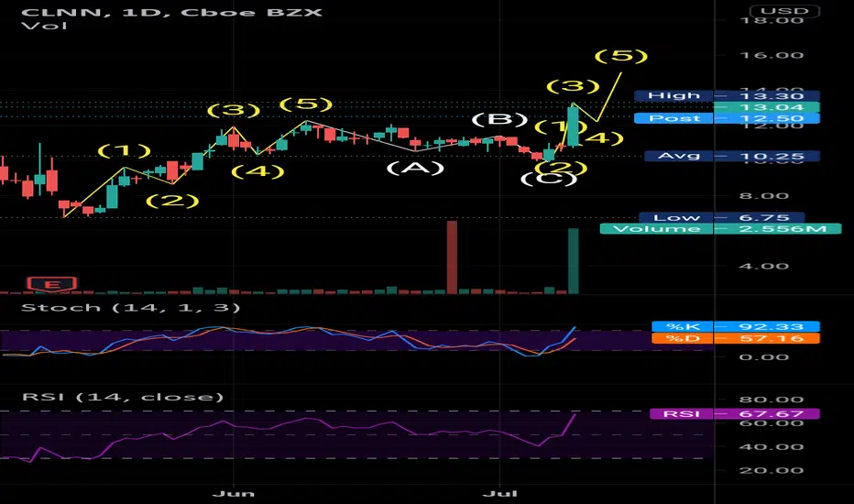The image size is (854, 504).
Task: Click the Jul date on time axis
Action: pyautogui.click(x=499, y=494)
